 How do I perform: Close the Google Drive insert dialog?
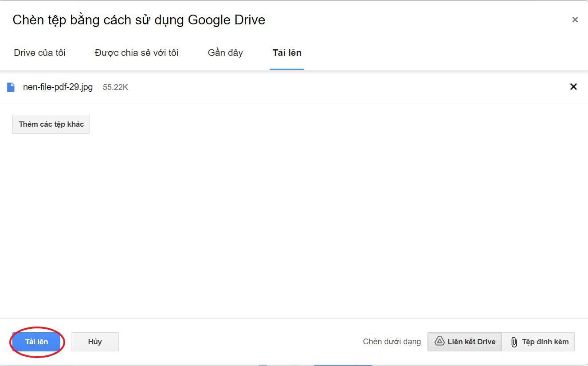click(575, 19)
